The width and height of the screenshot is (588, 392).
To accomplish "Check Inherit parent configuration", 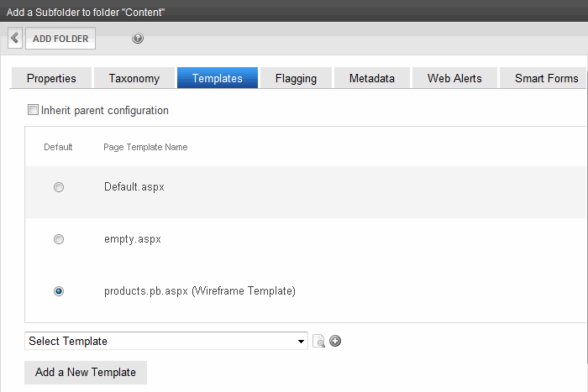I will point(33,110).
